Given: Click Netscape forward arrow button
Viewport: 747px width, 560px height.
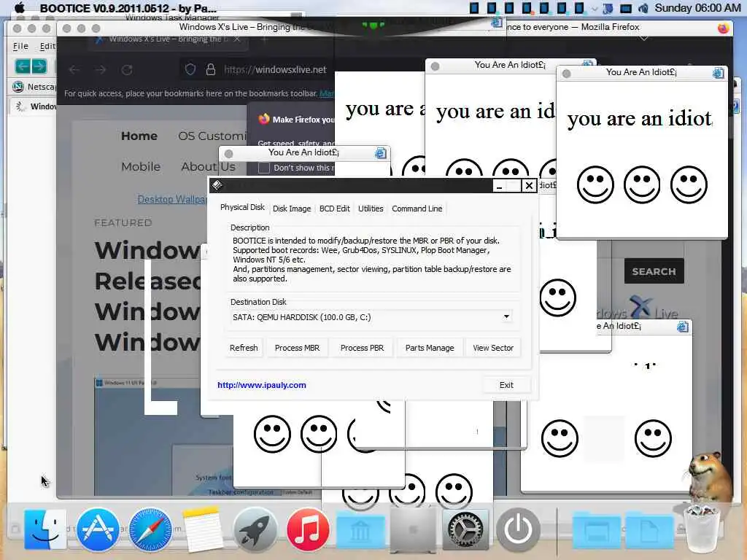Looking at the screenshot, I should point(39,66).
